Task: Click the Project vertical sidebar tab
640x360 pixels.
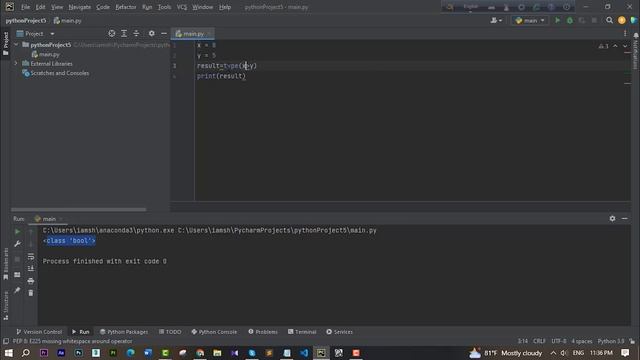Action: pyautogui.click(x=5, y=44)
